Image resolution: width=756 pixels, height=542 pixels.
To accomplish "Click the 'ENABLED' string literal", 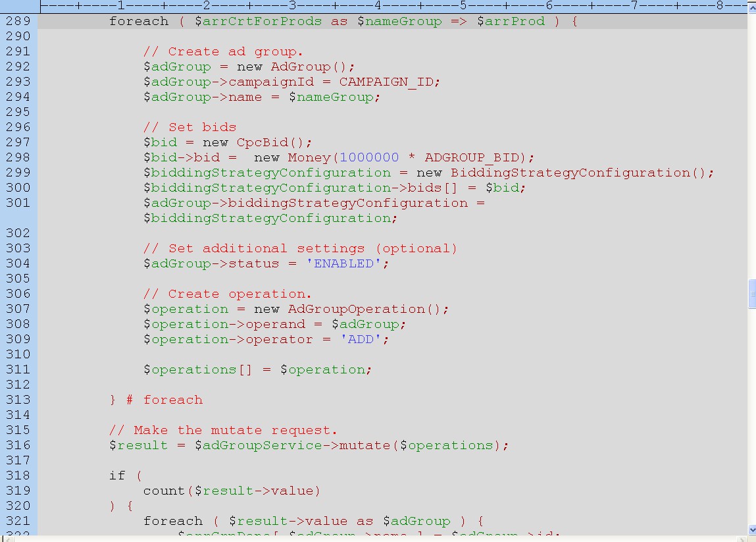I will [x=343, y=263].
